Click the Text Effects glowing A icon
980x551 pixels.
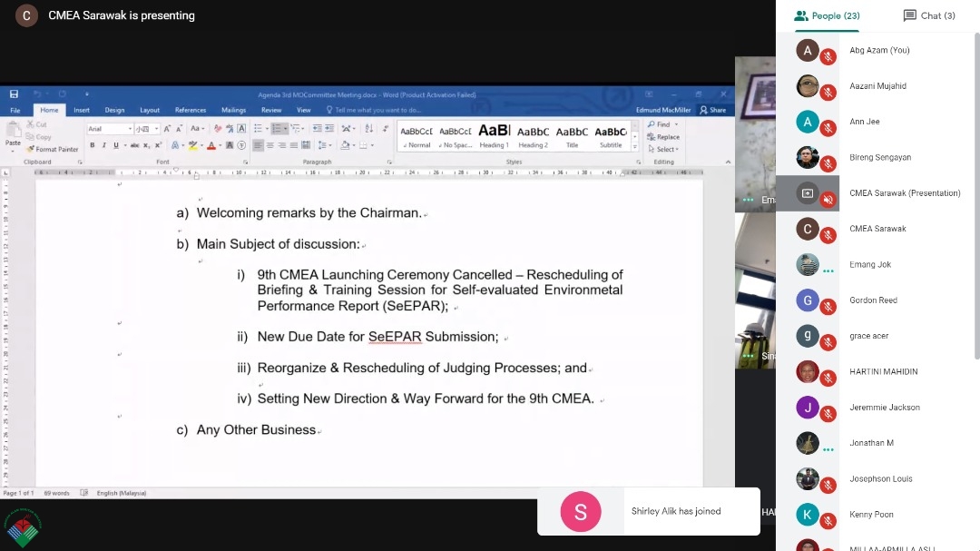click(175, 145)
